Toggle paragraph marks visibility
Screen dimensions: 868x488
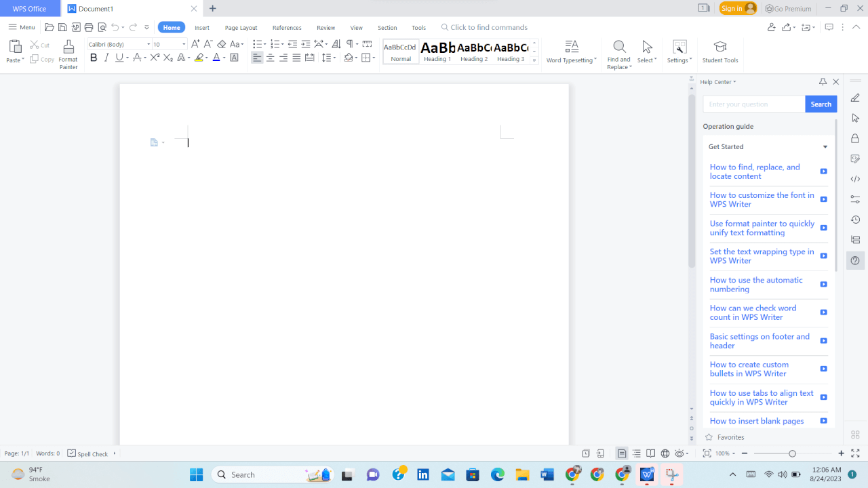point(350,43)
